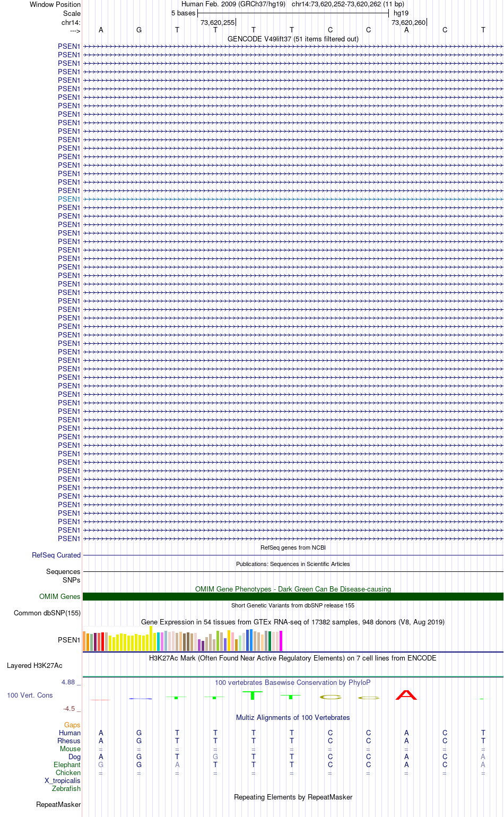Click the '--->' strand direction arrow

point(75,31)
